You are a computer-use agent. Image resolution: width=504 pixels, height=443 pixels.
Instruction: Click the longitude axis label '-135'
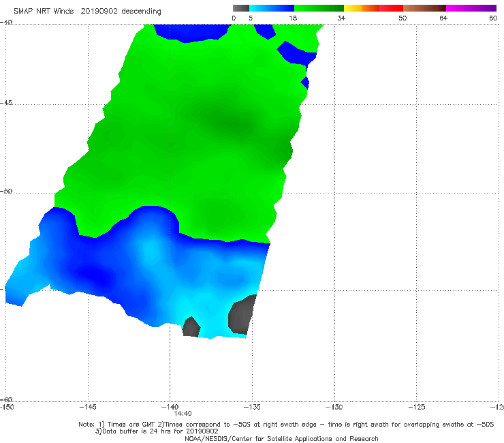click(x=252, y=407)
